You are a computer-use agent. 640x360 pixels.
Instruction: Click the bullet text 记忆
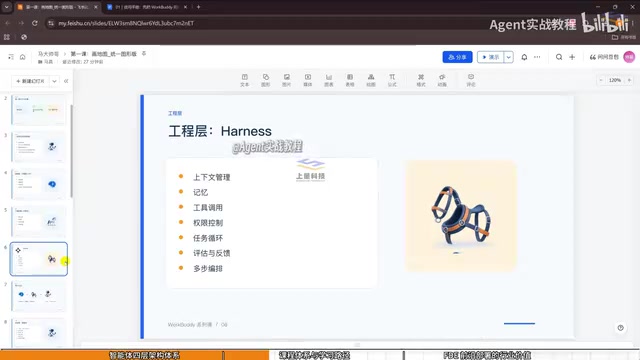[x=200, y=192]
